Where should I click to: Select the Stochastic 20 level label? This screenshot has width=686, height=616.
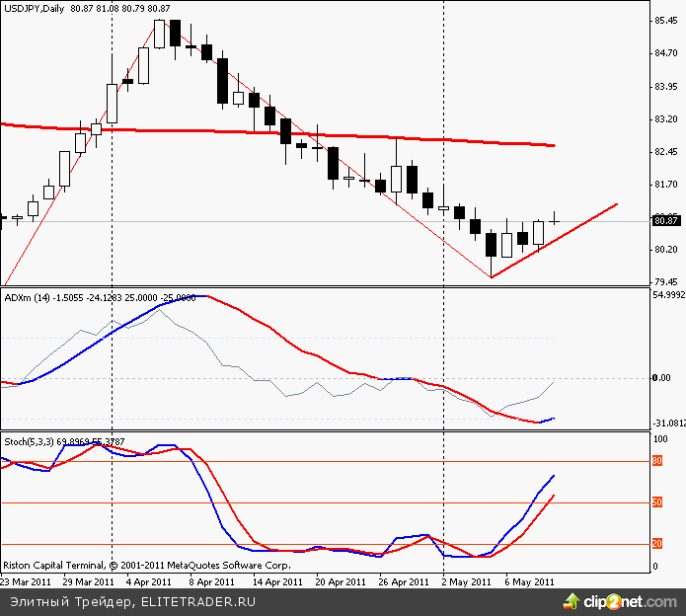point(656,544)
